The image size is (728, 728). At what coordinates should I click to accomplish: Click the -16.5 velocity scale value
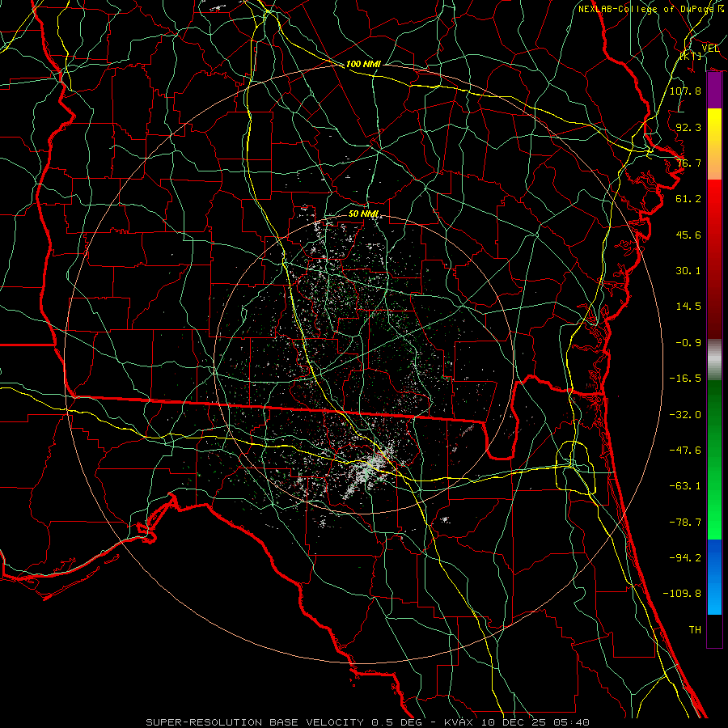click(685, 379)
